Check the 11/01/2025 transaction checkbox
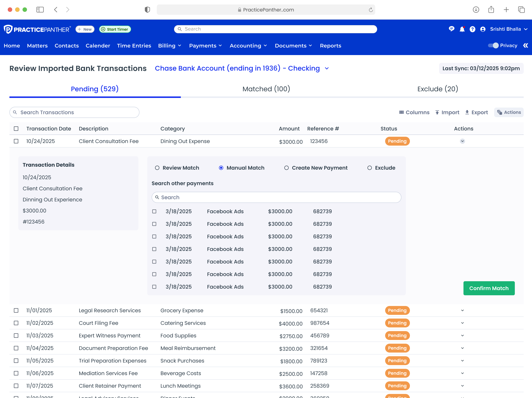The width and height of the screenshot is (532, 398). coord(16,310)
